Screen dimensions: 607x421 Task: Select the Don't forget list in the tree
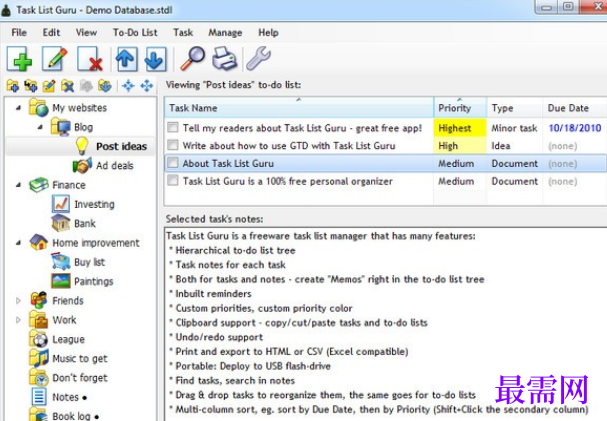coord(80,378)
